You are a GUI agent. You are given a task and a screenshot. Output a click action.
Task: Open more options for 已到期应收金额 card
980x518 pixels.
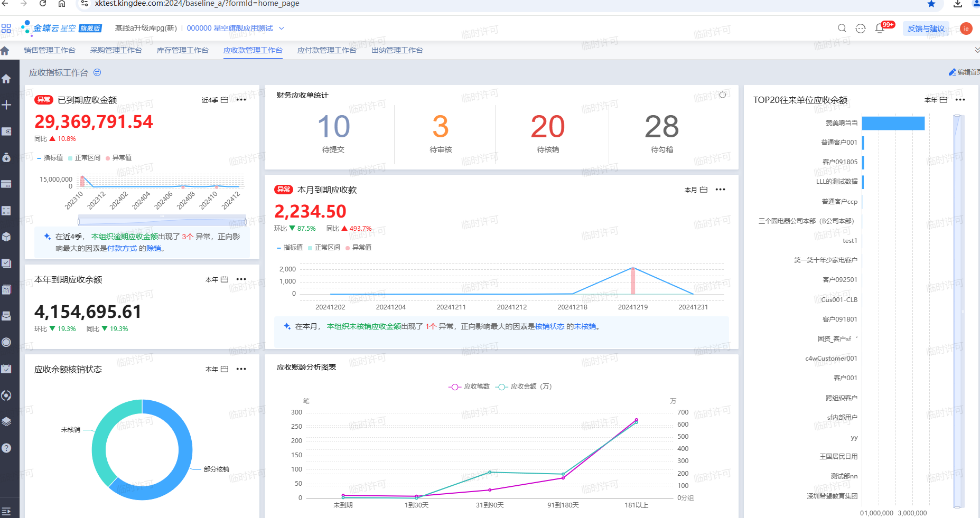point(241,100)
